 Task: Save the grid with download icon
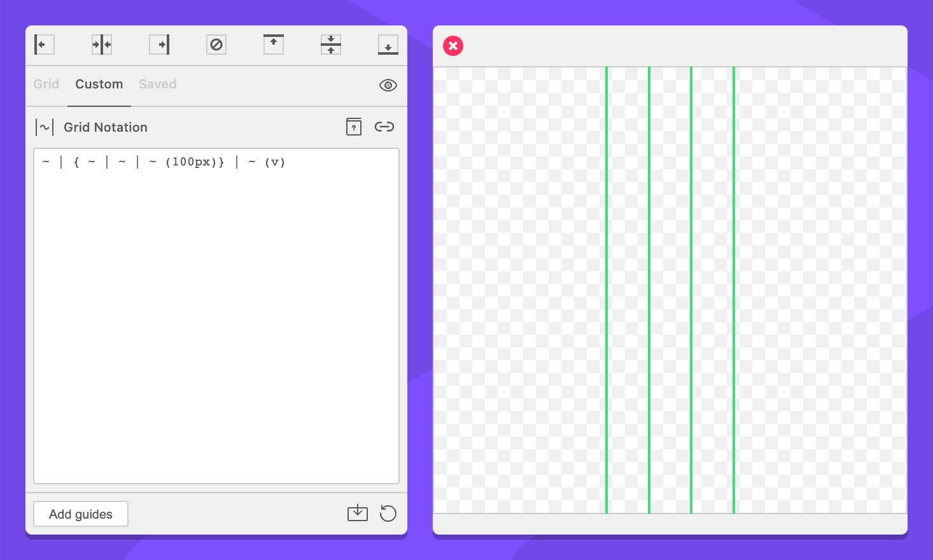[358, 513]
